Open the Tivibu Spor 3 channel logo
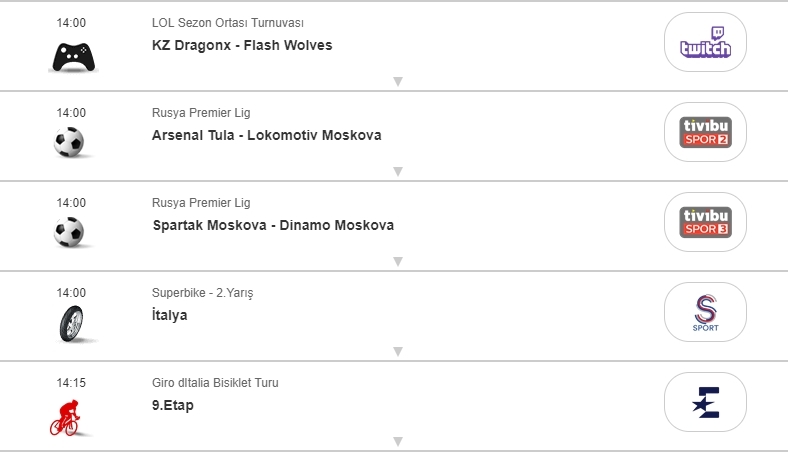The width and height of the screenshot is (788, 453). [705, 223]
